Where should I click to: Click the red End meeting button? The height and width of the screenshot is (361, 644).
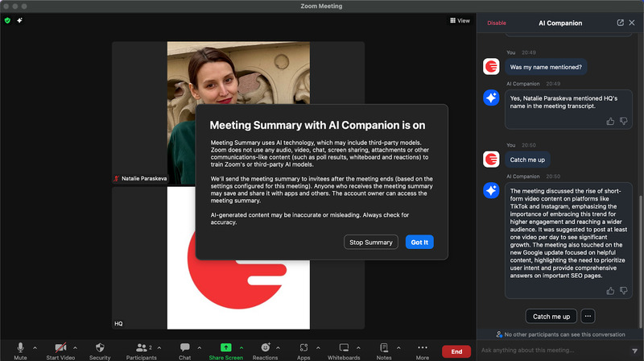pos(456,351)
